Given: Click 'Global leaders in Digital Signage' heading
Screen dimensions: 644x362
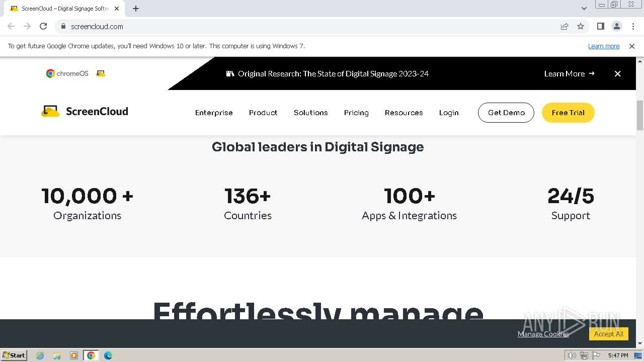Looking at the screenshot, I should tap(318, 147).
